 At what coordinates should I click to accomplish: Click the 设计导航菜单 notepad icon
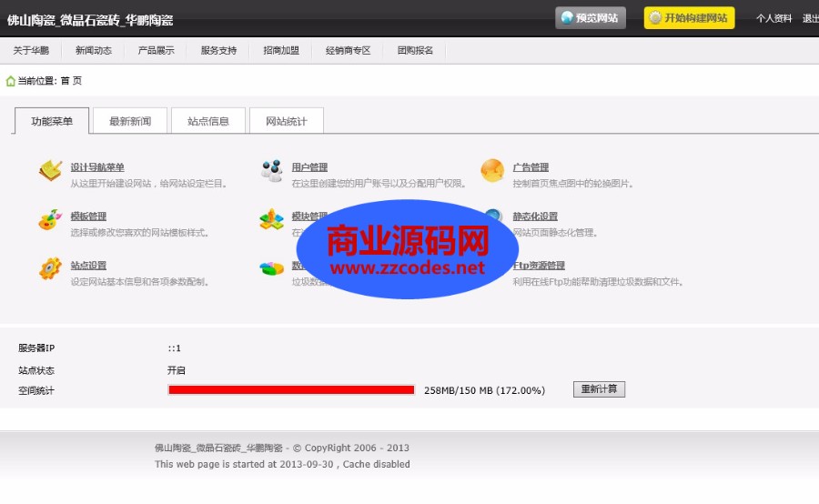(x=50, y=170)
